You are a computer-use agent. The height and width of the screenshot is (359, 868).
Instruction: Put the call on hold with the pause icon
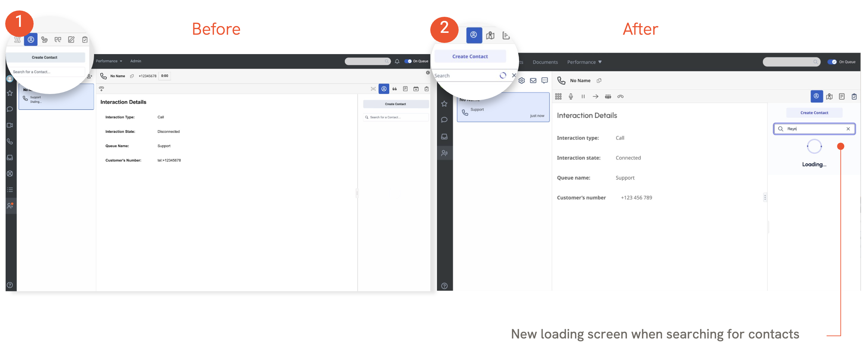pyautogui.click(x=583, y=97)
